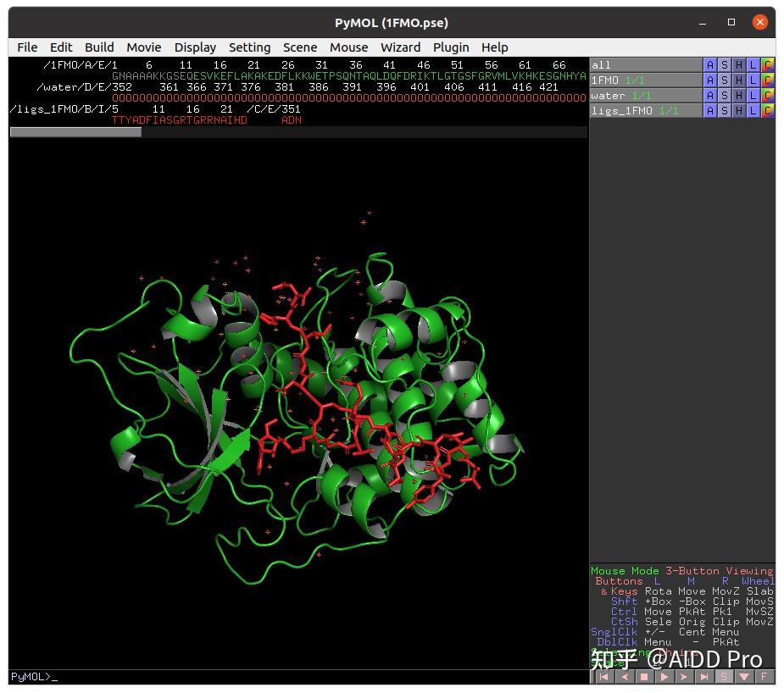Open the Action menu for 1FMO
Image resolution: width=784 pixels, height=693 pixels.
pyautogui.click(x=710, y=80)
